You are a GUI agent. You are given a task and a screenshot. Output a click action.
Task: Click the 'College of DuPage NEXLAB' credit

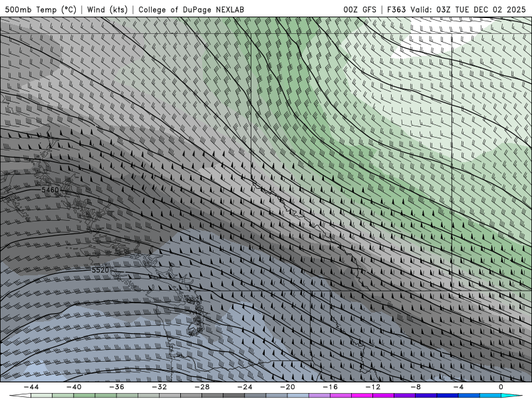coord(191,9)
